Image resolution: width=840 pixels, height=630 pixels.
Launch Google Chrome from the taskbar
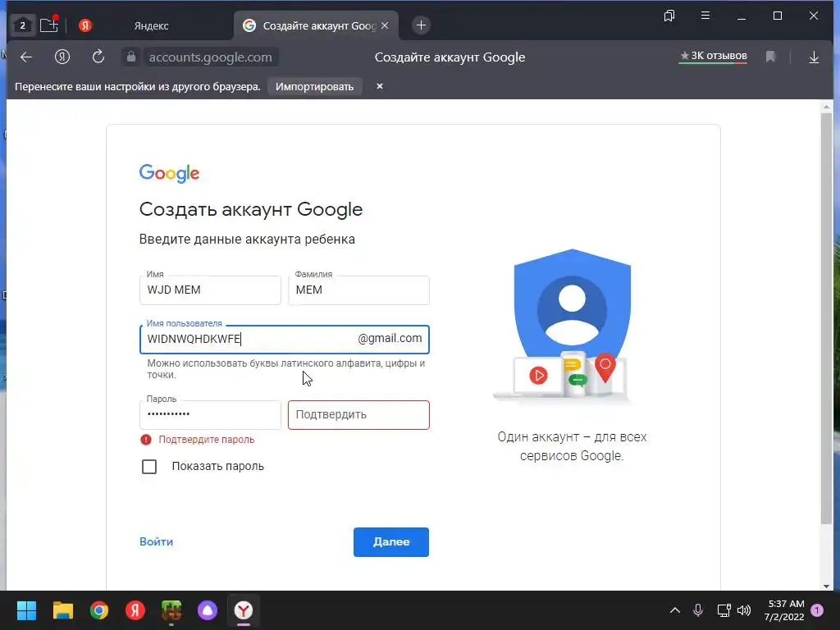click(x=99, y=610)
